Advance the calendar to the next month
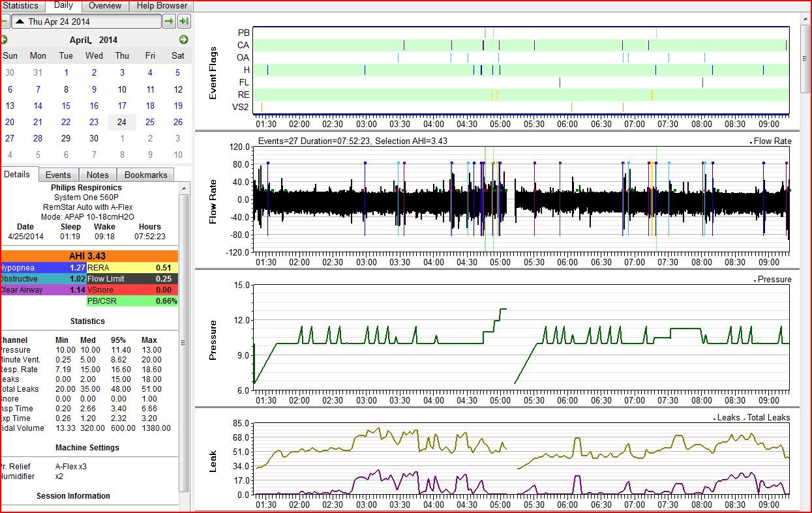This screenshot has width=812, height=513. tap(184, 40)
